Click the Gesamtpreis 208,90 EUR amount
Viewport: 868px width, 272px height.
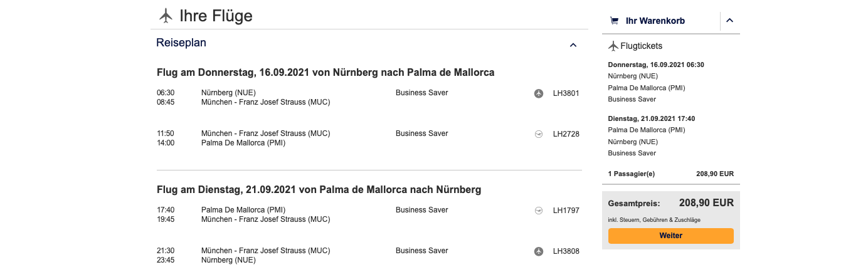(706, 203)
